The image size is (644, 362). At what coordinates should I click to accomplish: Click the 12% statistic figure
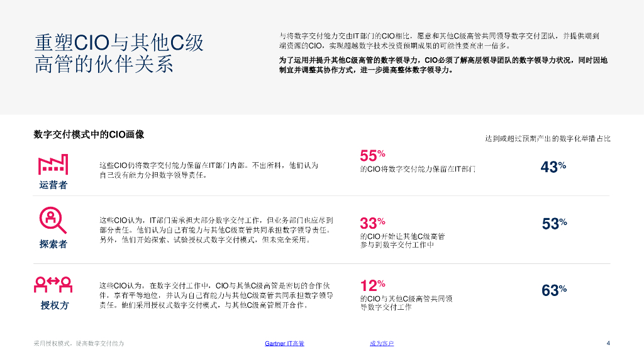[x=372, y=285]
